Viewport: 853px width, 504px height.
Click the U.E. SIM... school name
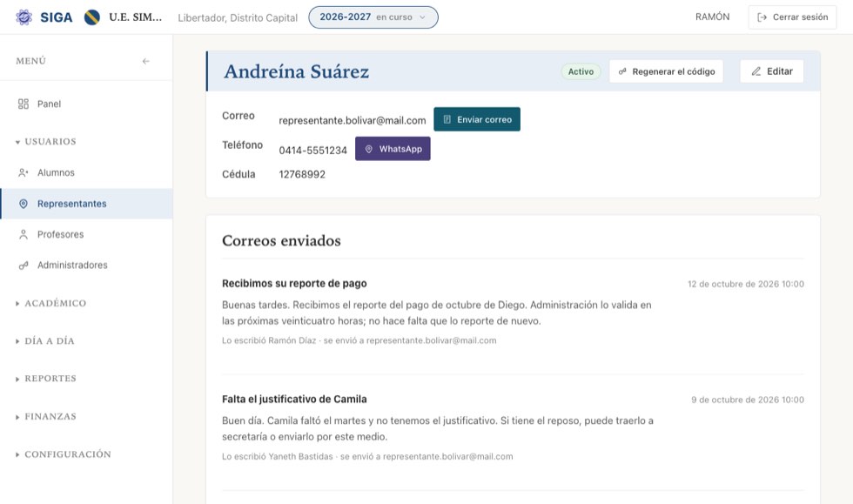click(x=136, y=17)
